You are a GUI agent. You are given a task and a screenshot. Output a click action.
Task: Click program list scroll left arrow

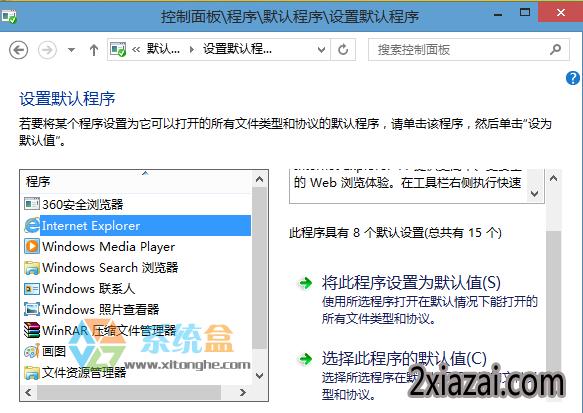coord(29,393)
